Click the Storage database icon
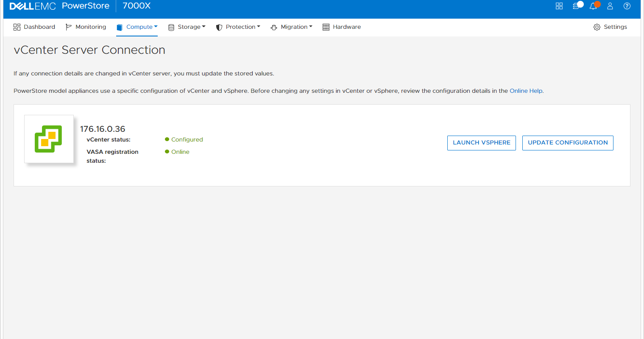 pyautogui.click(x=171, y=27)
